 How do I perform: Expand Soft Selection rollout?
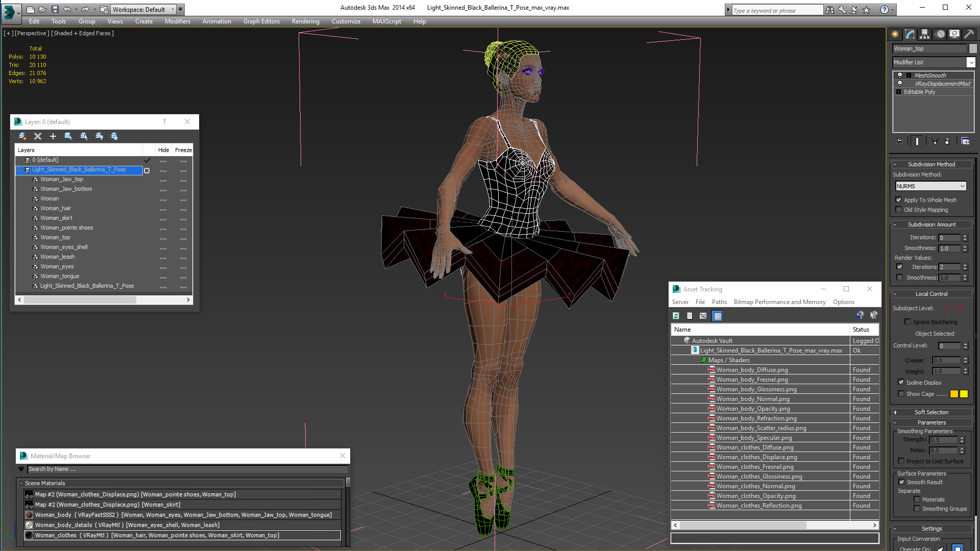(x=932, y=412)
